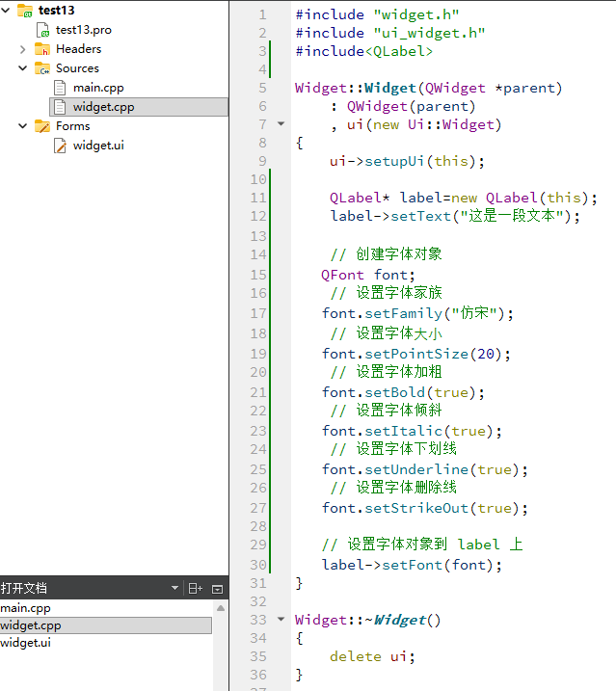
Task: Click the #include<QLabel> line
Action: (x=363, y=51)
